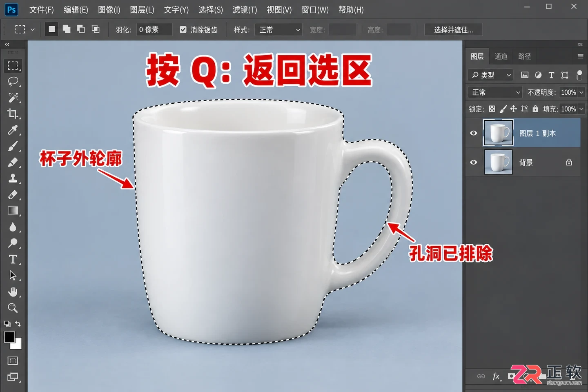Click the 羽化 value input field
This screenshot has width=588, height=392.
[x=154, y=30]
